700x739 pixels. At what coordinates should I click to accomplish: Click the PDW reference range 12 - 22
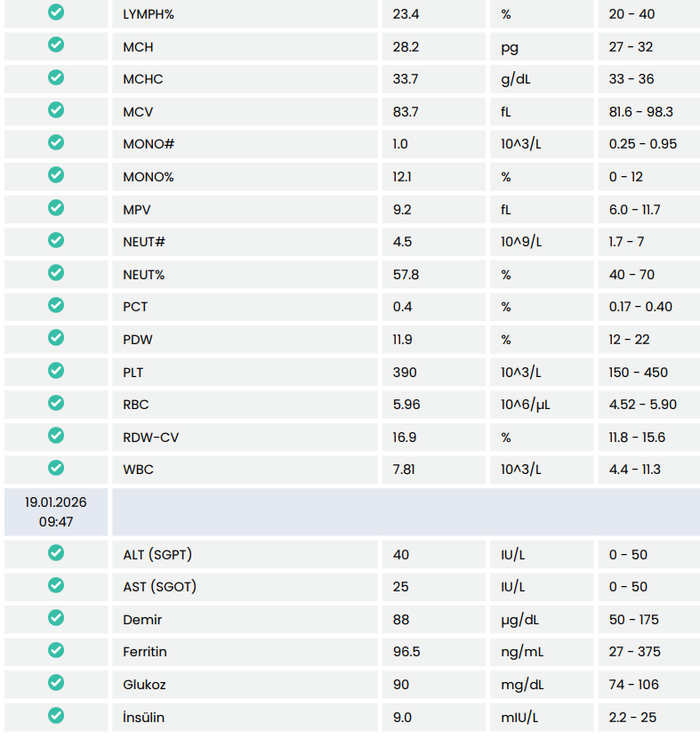click(629, 339)
